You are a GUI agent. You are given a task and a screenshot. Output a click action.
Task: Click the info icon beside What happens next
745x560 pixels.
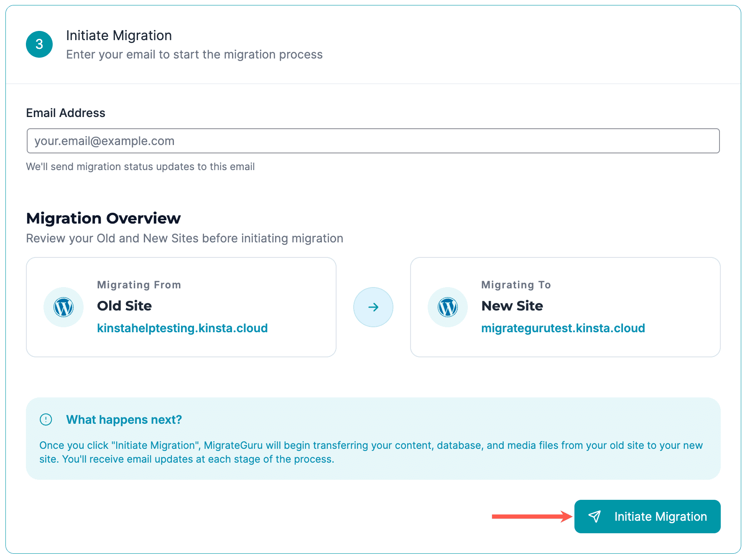coord(46,420)
